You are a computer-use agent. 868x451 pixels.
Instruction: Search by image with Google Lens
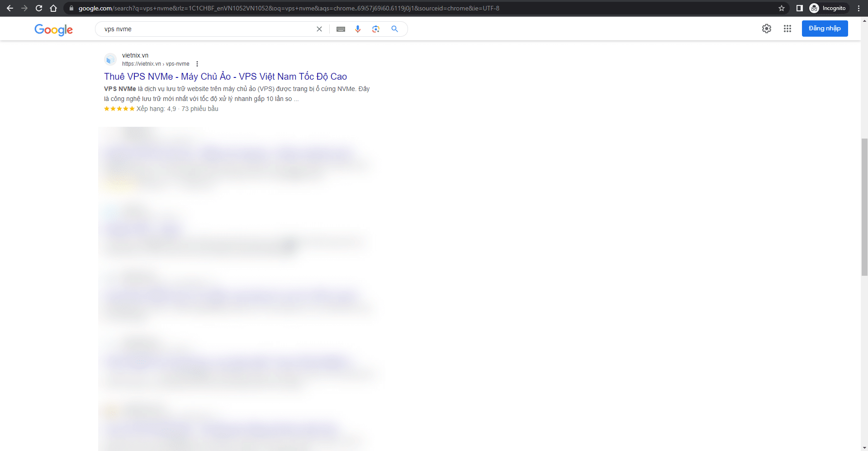click(376, 29)
